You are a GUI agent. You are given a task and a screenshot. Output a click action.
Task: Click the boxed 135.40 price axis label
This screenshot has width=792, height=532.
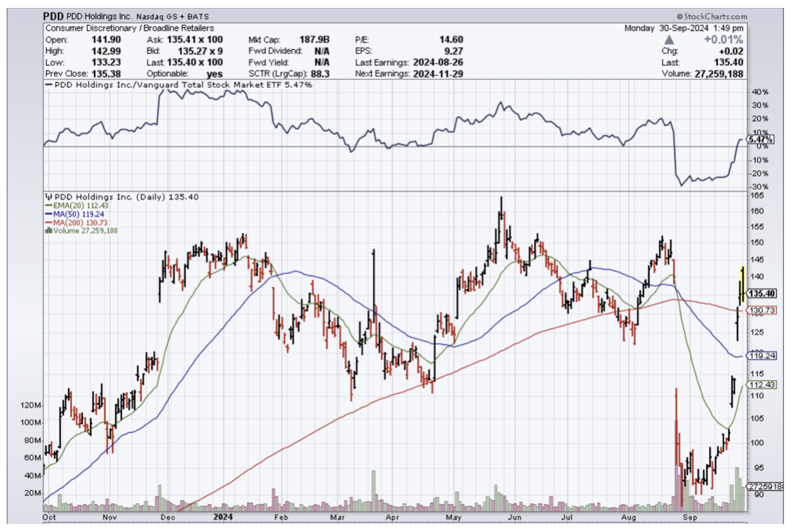[x=762, y=293]
